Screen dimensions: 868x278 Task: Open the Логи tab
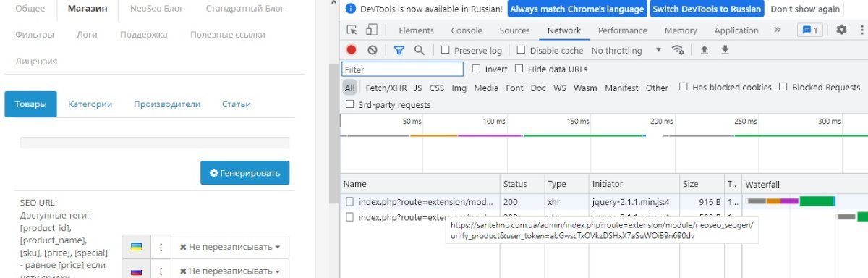coord(87,34)
